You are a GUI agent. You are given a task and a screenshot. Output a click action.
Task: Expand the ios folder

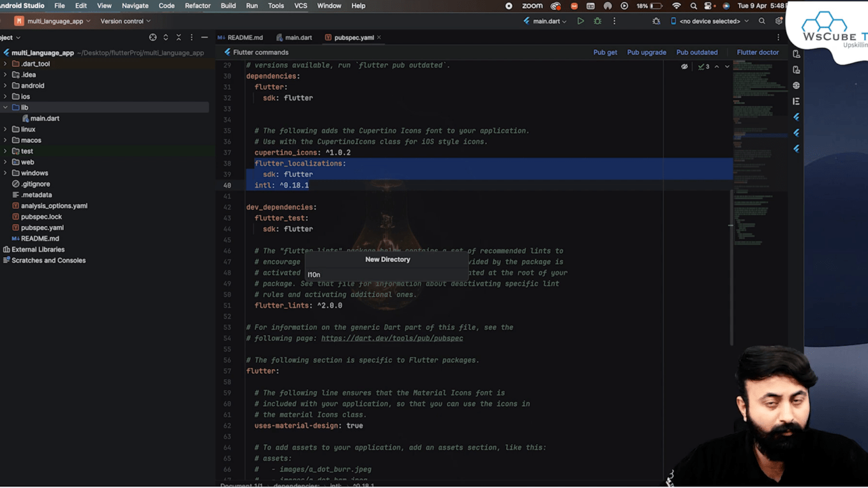pos(6,96)
